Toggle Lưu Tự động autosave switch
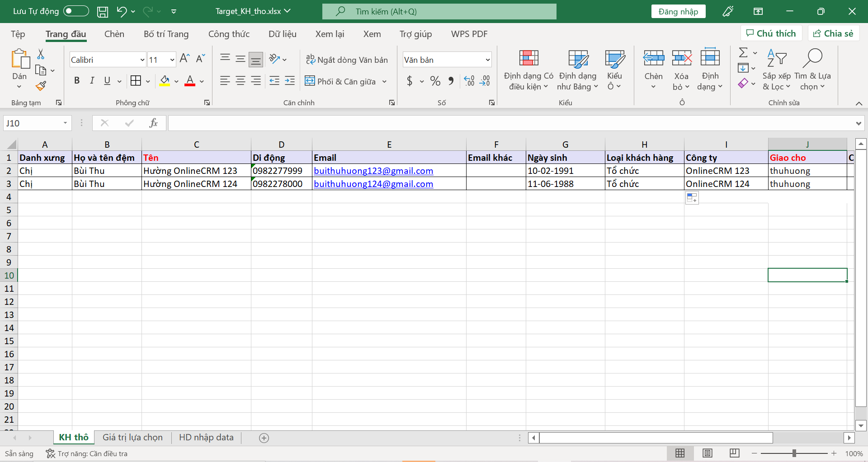 click(76, 11)
